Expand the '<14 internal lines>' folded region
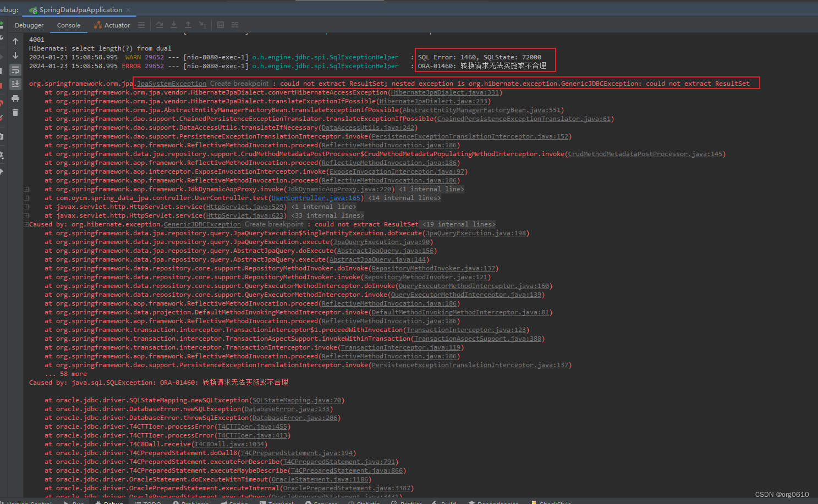818x504 pixels. 404,198
